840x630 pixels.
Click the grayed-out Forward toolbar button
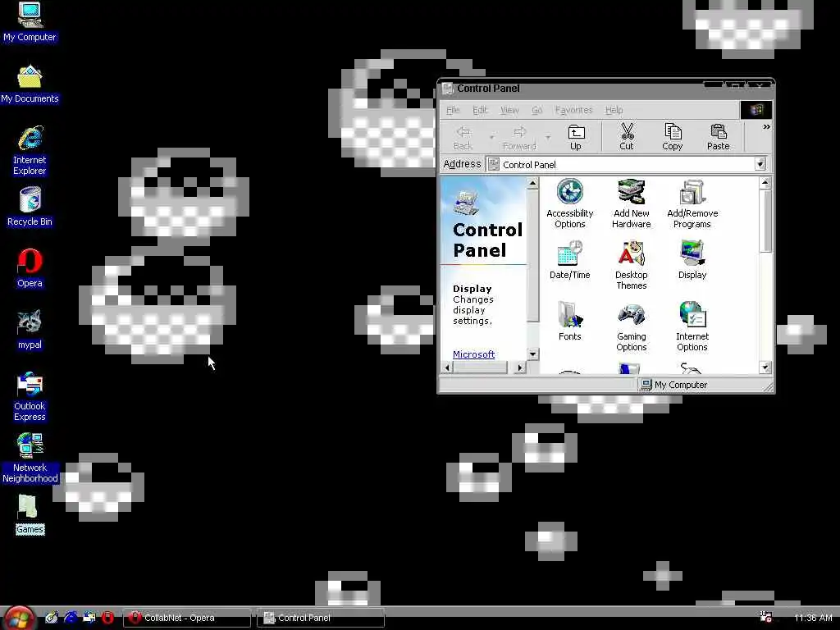(519, 137)
